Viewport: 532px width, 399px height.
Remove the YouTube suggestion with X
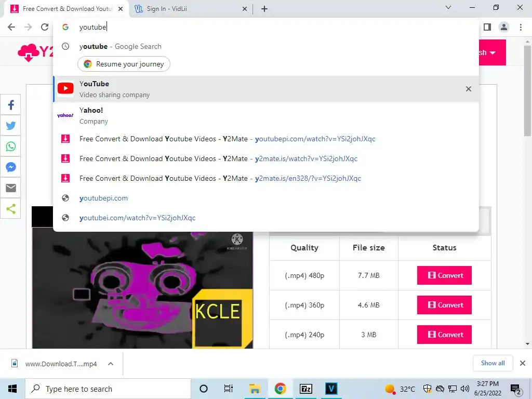(x=469, y=89)
